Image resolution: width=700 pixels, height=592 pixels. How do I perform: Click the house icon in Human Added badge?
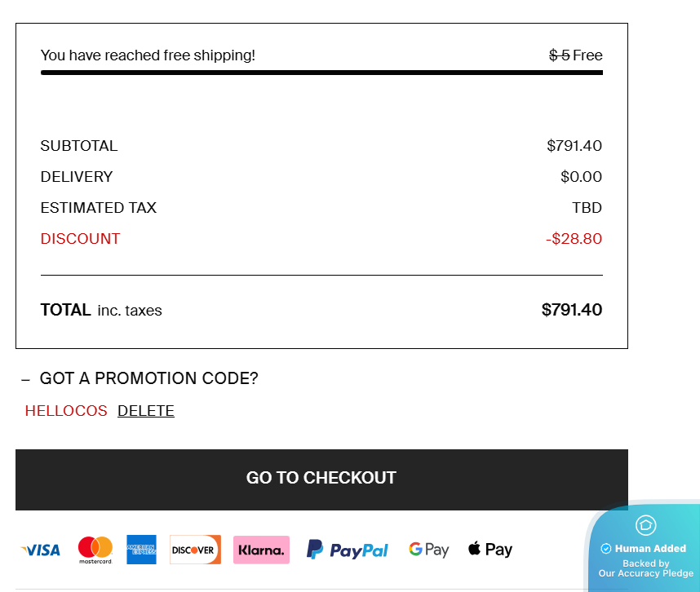[x=645, y=525]
